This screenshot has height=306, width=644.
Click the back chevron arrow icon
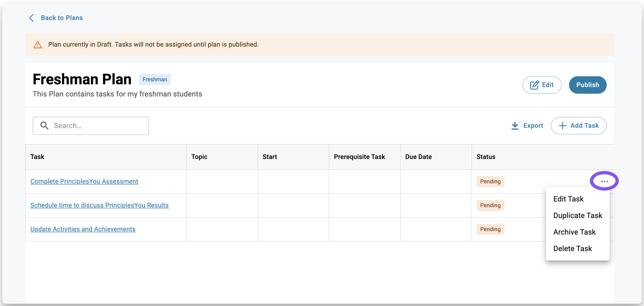(x=32, y=18)
